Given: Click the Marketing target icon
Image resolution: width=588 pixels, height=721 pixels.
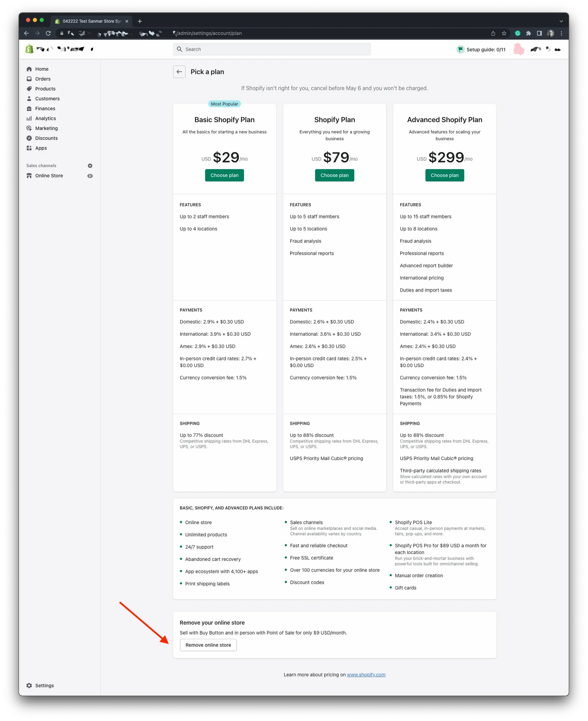Looking at the screenshot, I should (29, 128).
